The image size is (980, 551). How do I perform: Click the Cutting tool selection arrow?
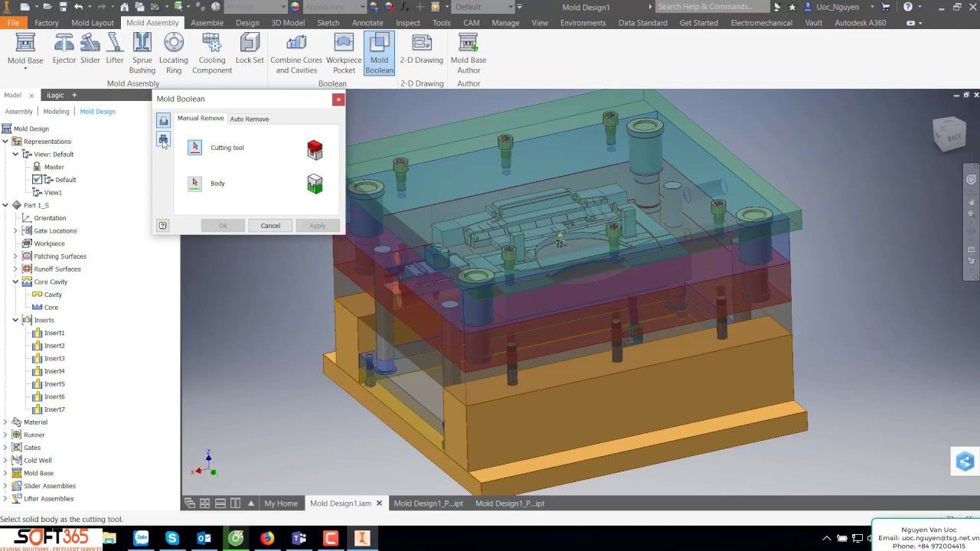194,148
